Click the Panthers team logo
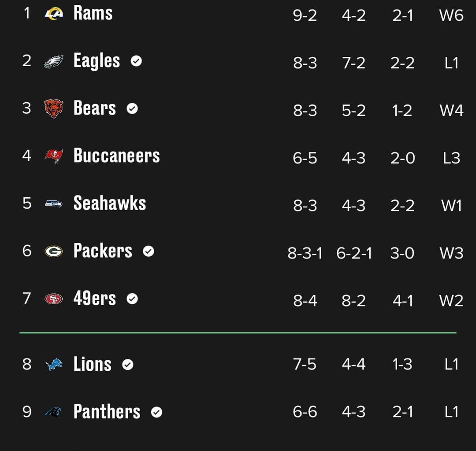 pyautogui.click(x=52, y=412)
